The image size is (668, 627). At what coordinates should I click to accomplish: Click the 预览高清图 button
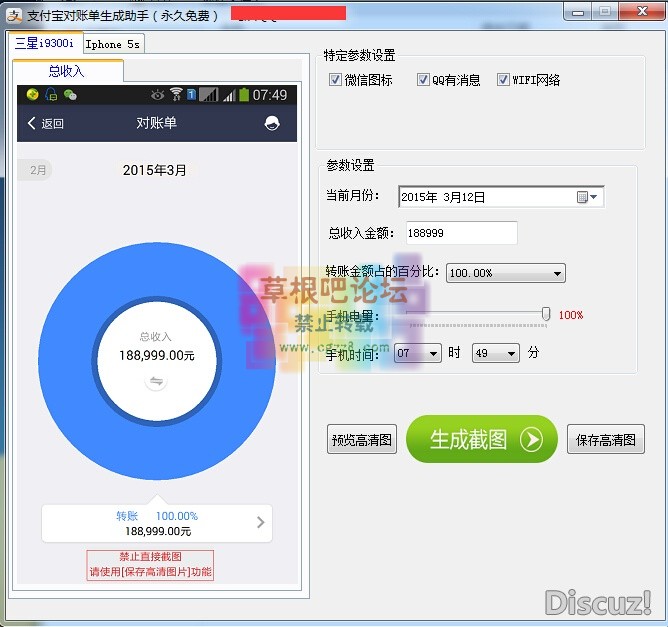coord(362,439)
